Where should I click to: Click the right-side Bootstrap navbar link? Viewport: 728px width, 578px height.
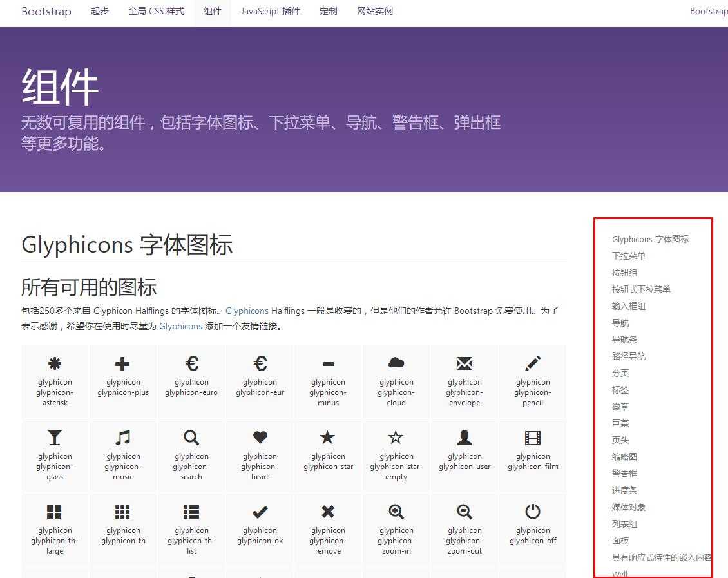(709, 11)
